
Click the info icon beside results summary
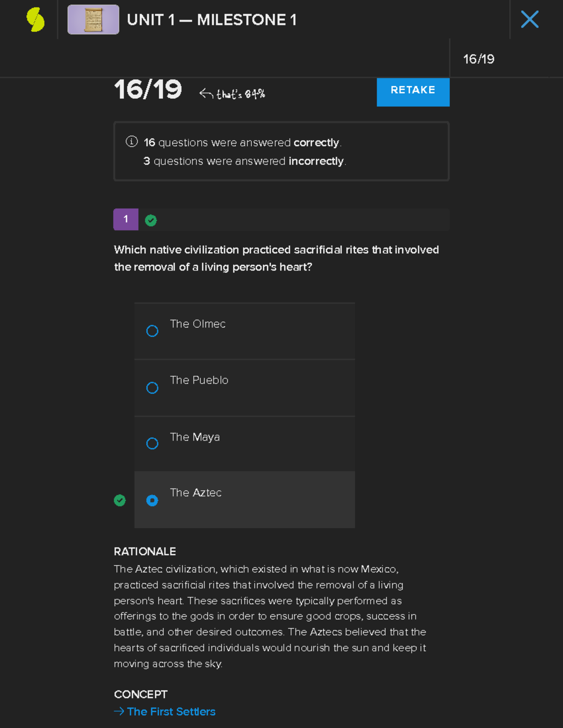click(132, 142)
